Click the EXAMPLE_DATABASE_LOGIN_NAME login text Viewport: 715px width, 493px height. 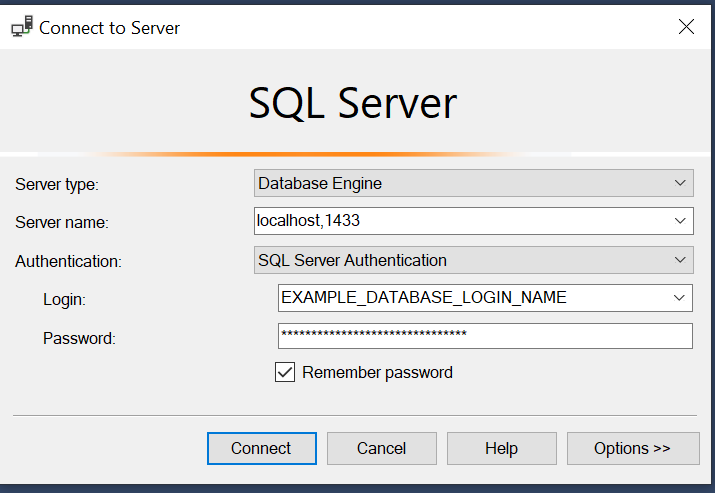pos(424,297)
